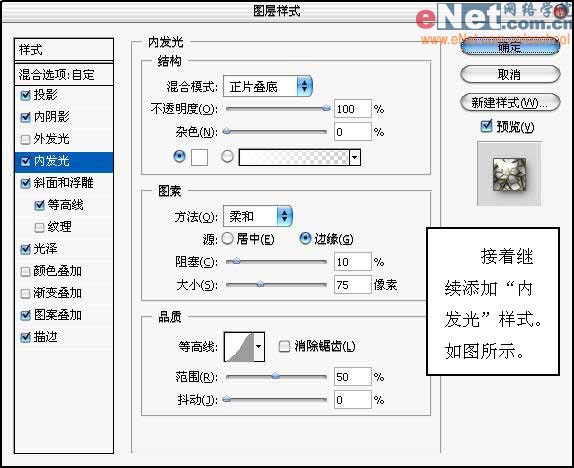Select the 样式 styles list header
Screen dimensions: 574x468
[x=64, y=49]
